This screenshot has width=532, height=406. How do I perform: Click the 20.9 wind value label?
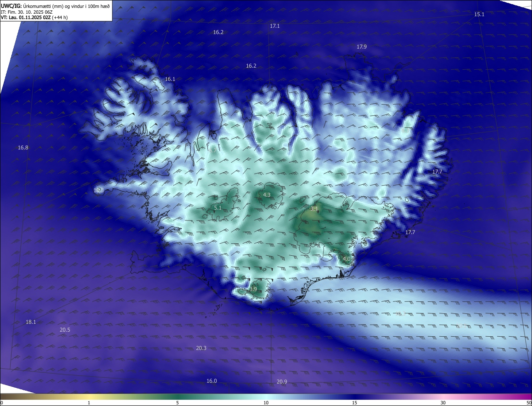point(282,382)
